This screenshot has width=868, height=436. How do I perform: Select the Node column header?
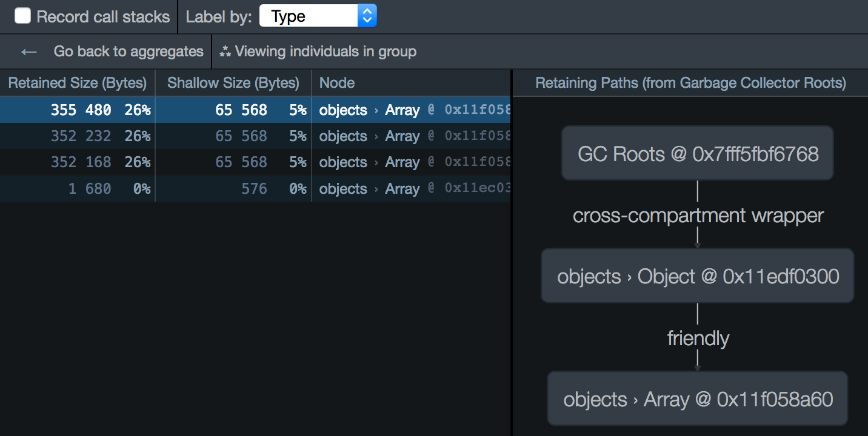(x=338, y=82)
